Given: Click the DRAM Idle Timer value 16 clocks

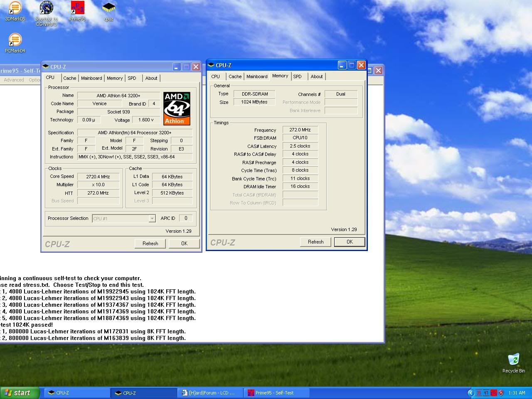Looking at the screenshot, I should (x=300, y=186).
